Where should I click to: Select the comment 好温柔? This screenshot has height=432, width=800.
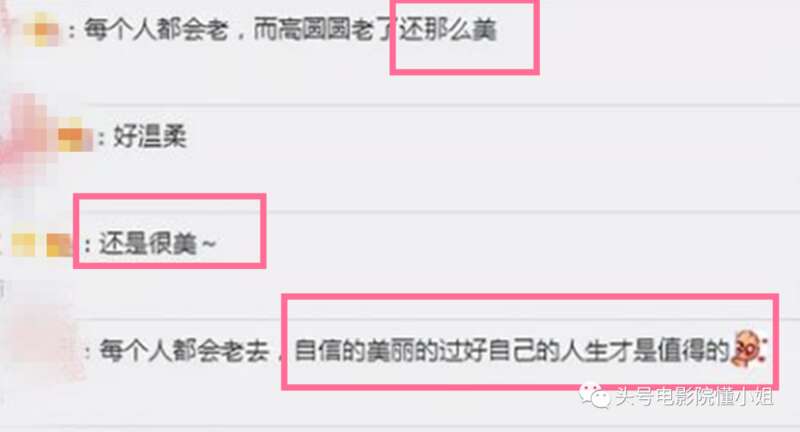pyautogui.click(x=150, y=137)
